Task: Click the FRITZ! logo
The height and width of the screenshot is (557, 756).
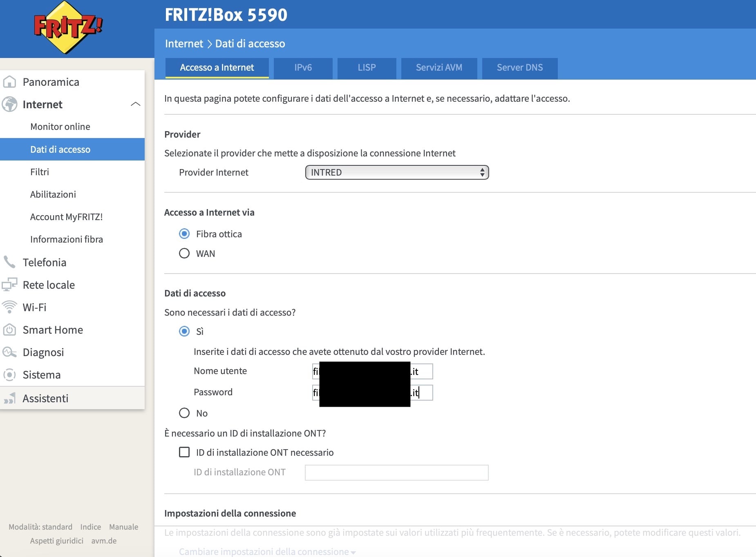Action: click(68, 28)
